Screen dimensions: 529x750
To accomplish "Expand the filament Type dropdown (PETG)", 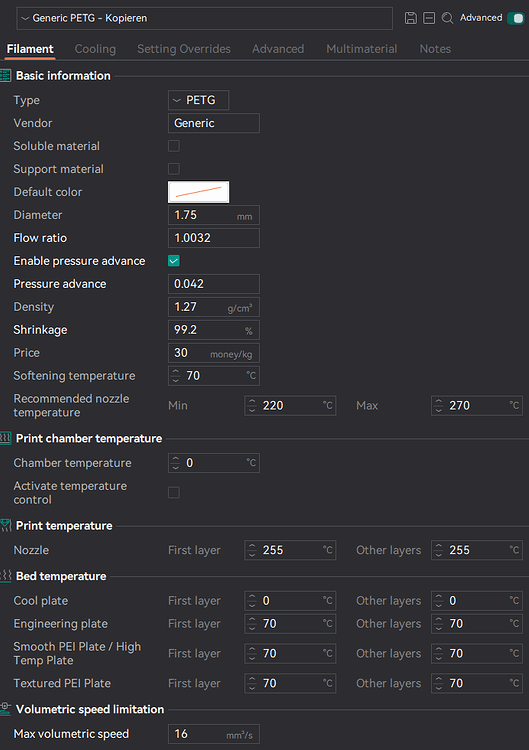I will 198,100.
